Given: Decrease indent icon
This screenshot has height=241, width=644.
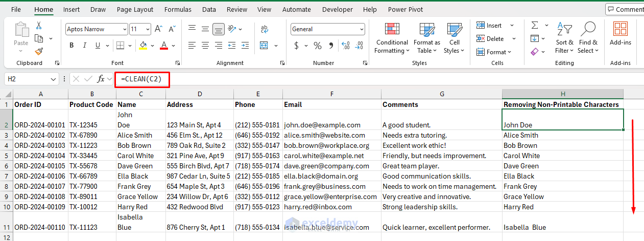Looking at the screenshot, I should (x=232, y=46).
